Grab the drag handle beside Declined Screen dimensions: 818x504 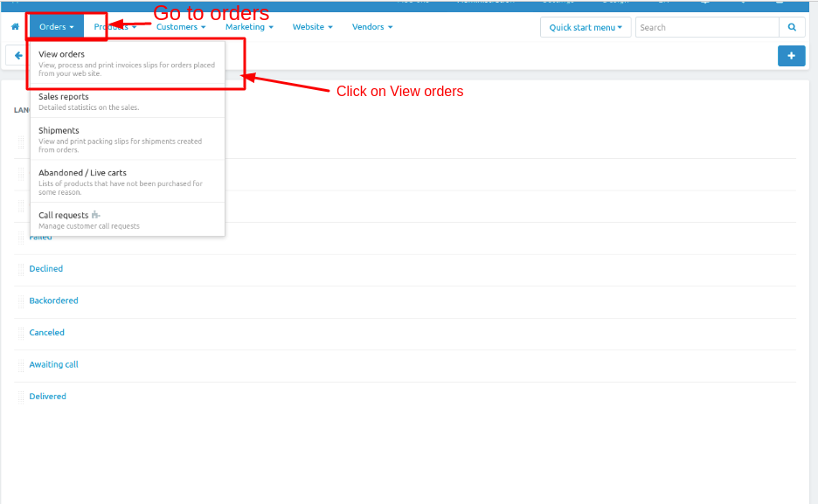(x=21, y=269)
